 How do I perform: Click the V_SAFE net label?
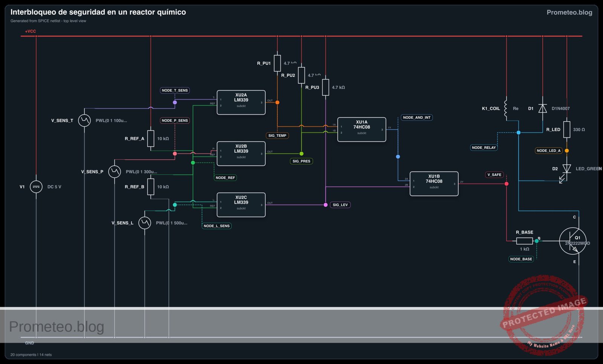[x=494, y=175]
